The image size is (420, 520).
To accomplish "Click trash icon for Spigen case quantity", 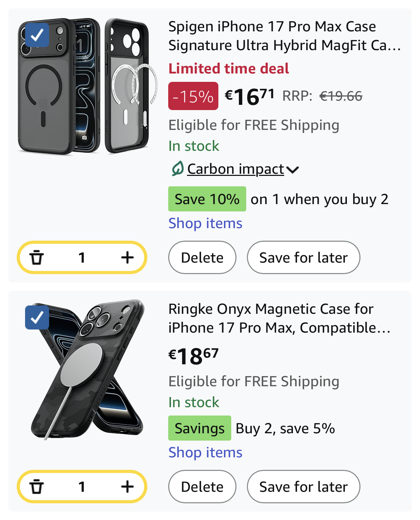I will (x=37, y=258).
